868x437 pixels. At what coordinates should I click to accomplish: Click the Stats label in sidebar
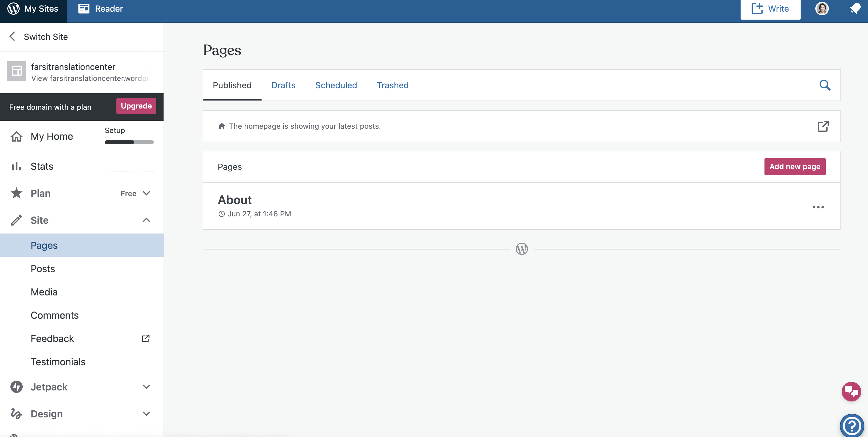42,166
